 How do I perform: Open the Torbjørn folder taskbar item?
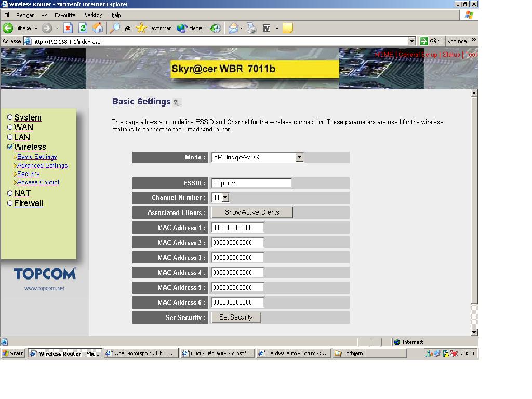[369, 353]
